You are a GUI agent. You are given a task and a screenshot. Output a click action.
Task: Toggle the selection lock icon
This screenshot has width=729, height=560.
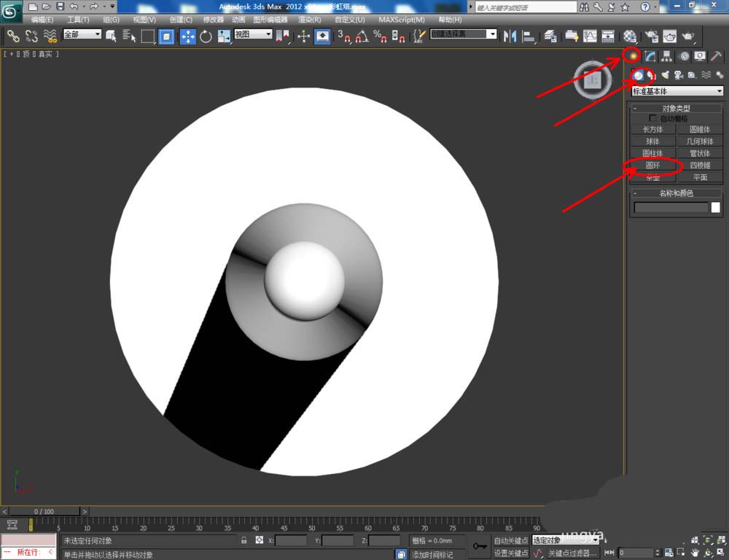coord(244,540)
